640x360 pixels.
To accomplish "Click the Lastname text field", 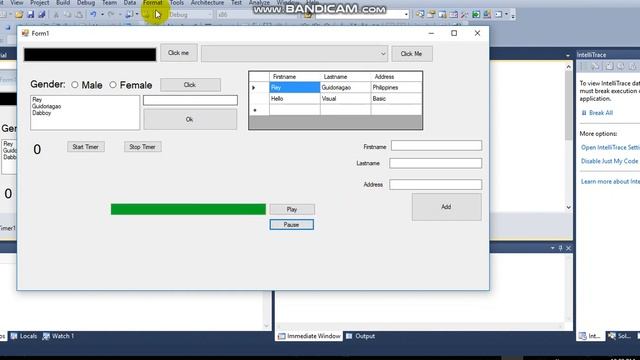I will tap(436, 163).
